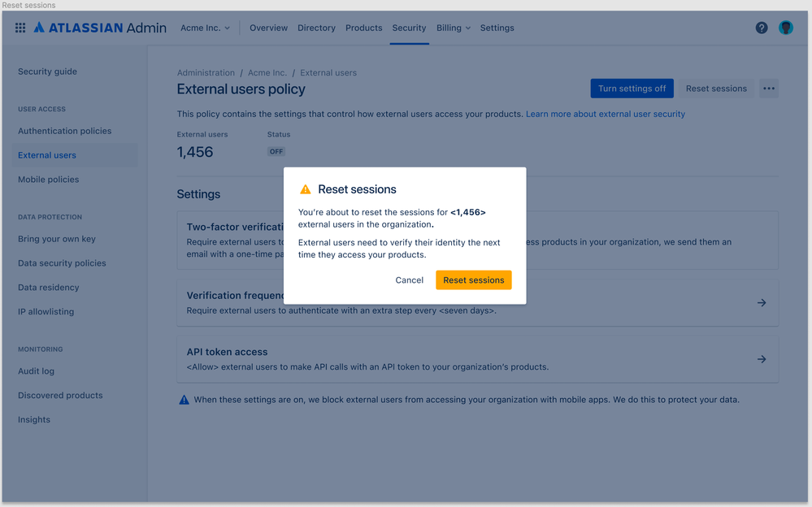Image resolution: width=812 pixels, height=507 pixels.
Task: Open the user profile avatar
Action: point(786,28)
